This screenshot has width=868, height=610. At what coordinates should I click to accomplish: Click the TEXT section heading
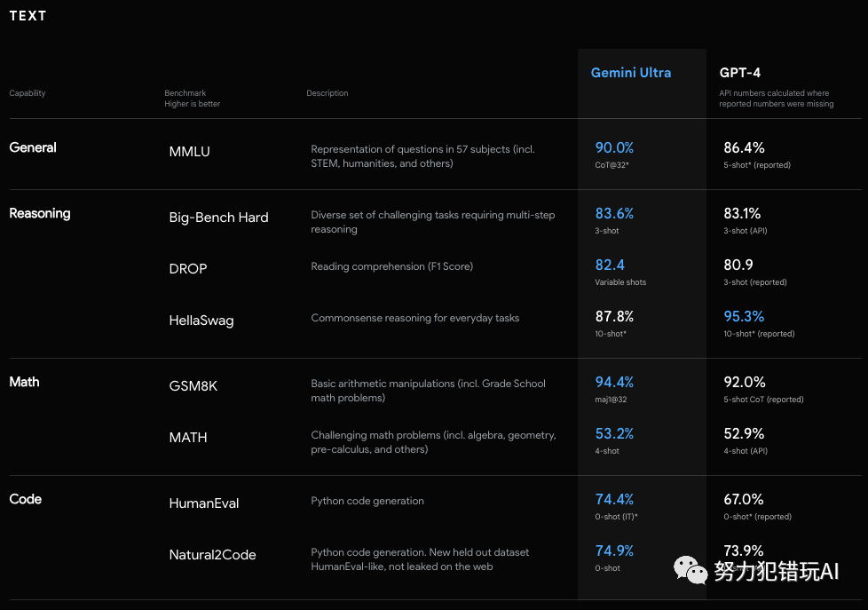click(28, 16)
